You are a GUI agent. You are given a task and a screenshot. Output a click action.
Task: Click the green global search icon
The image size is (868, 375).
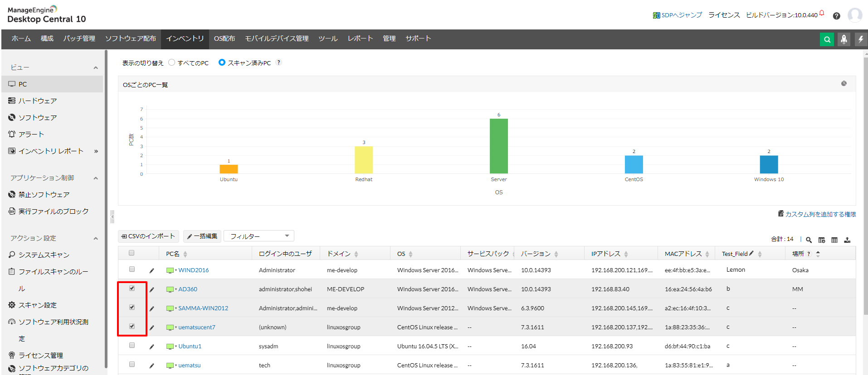(827, 39)
